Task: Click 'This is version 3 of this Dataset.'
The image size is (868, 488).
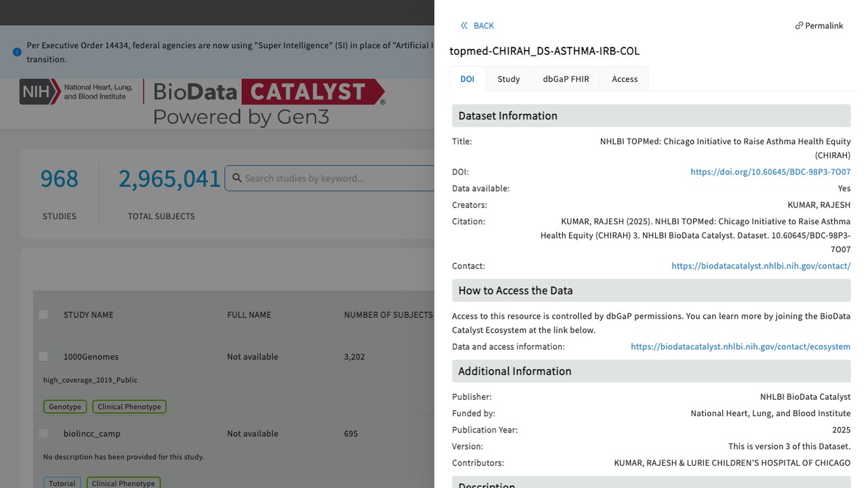Action: (789, 447)
